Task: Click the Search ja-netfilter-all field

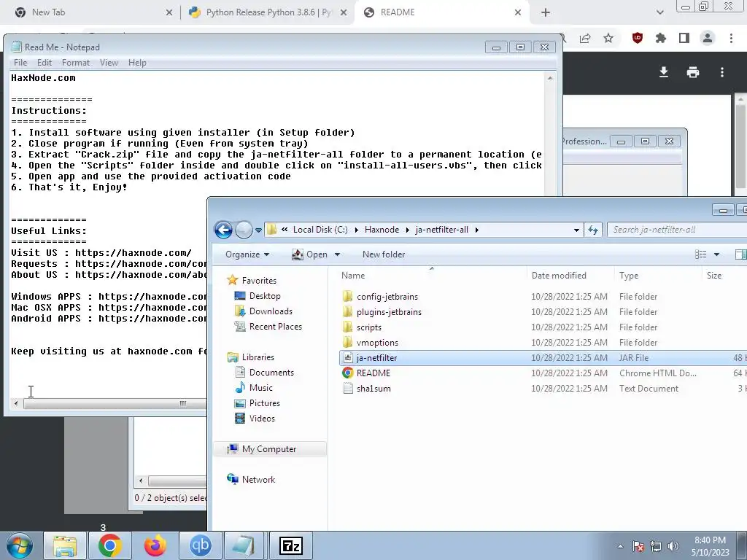Action: [676, 230]
